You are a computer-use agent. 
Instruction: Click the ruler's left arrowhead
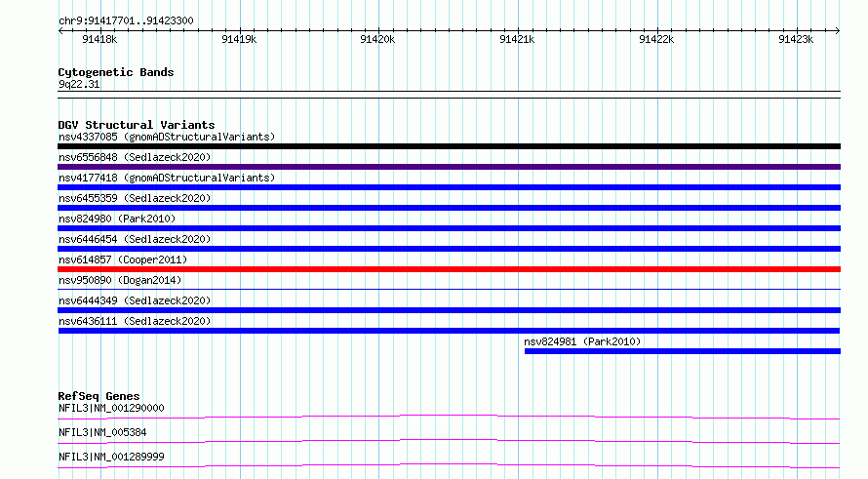60,31
